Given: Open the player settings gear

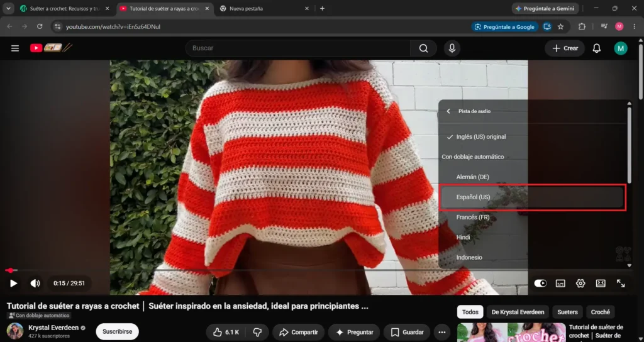Looking at the screenshot, I should click(x=580, y=284).
